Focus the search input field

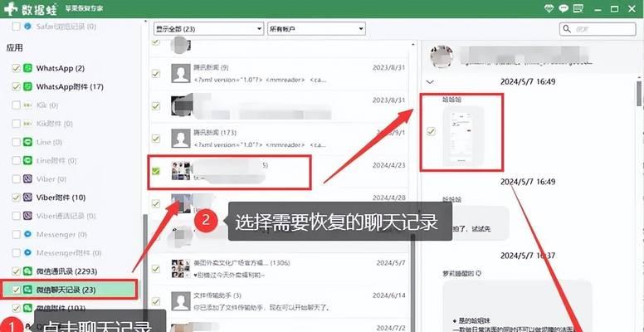coord(598,29)
